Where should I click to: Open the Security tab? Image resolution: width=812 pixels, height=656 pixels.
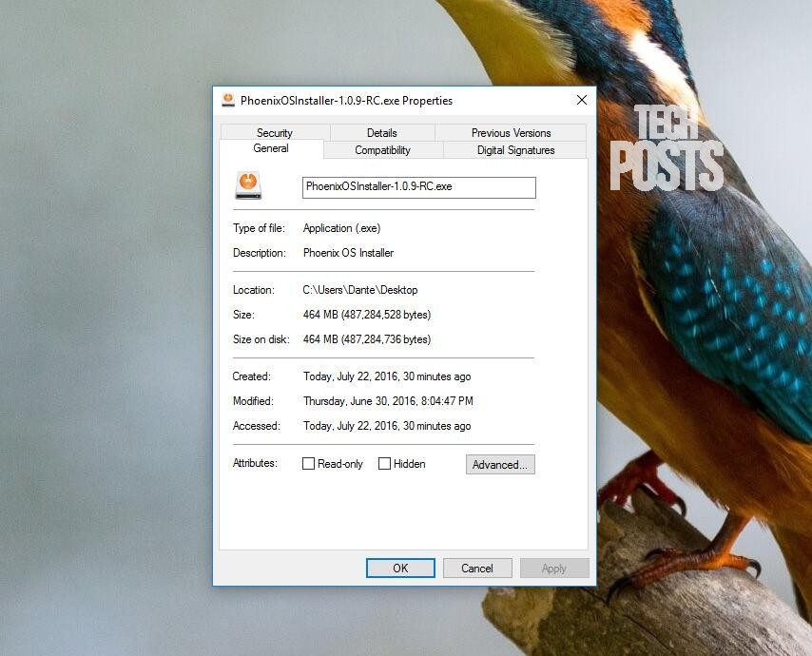pos(275,132)
